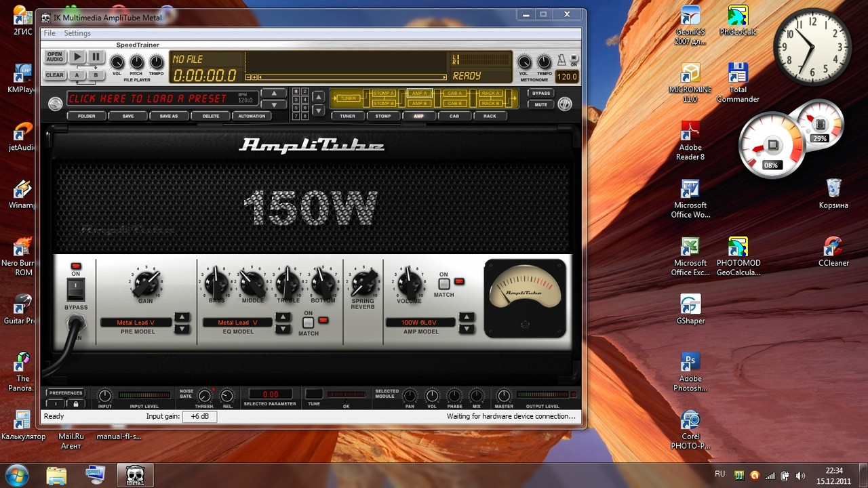868x488 pixels.
Task: Engage the global BYPASS button
Action: pyautogui.click(x=540, y=94)
